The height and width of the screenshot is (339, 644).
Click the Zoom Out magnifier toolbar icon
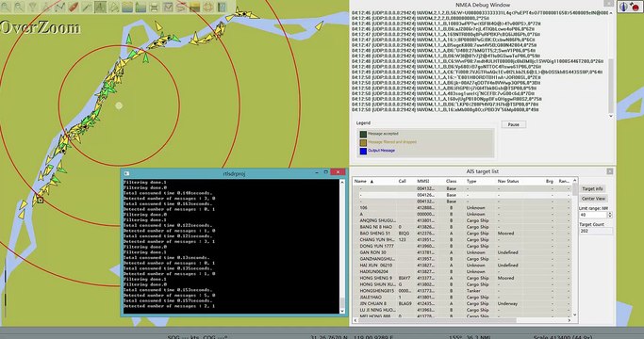pos(19,7)
